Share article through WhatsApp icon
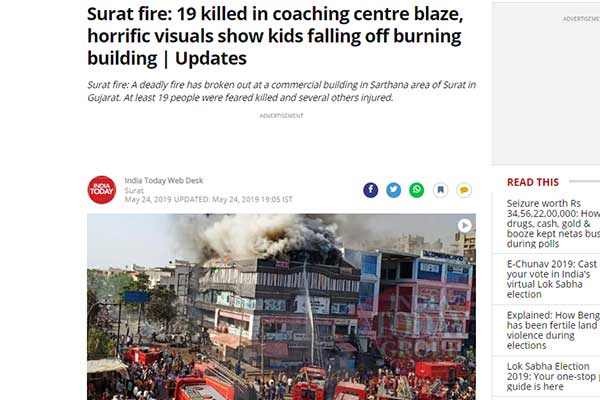 417,190
